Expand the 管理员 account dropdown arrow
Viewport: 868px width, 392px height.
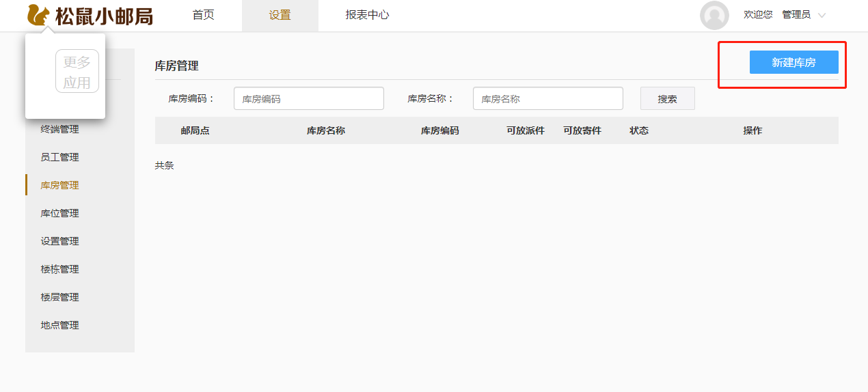point(822,15)
